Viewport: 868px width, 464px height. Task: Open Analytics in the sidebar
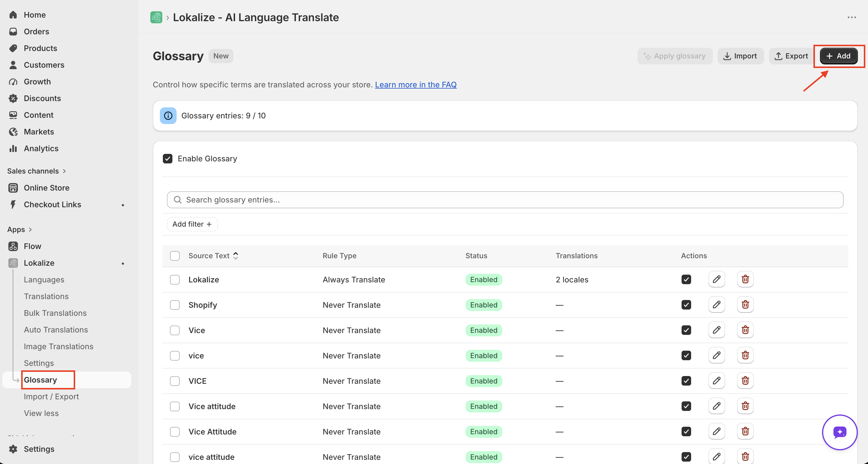(41, 149)
